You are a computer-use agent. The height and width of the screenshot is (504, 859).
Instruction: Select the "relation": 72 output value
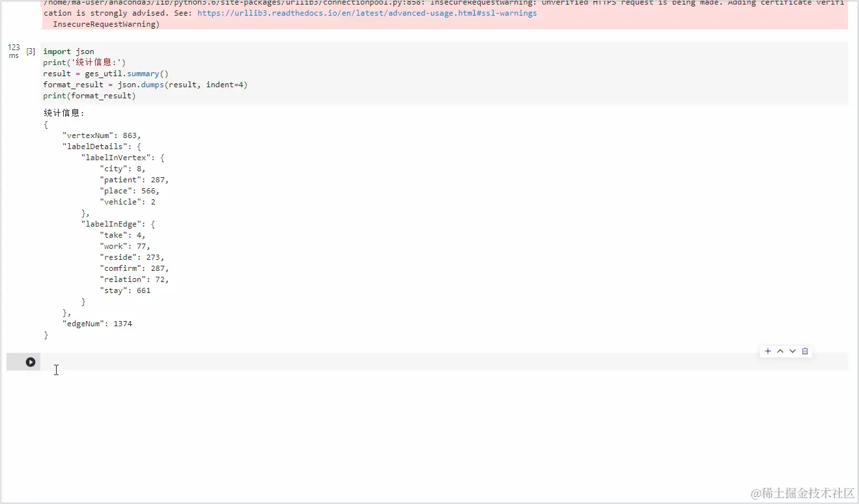(134, 279)
